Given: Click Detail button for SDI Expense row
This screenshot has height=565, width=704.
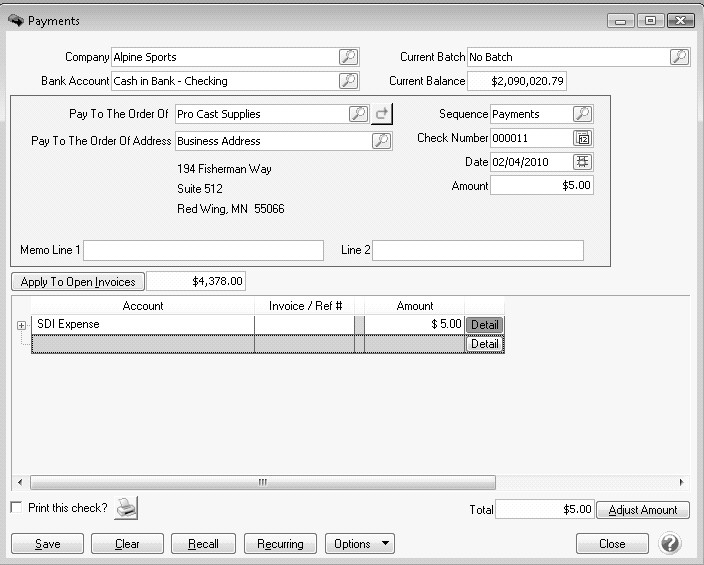Looking at the screenshot, I should coord(484,325).
